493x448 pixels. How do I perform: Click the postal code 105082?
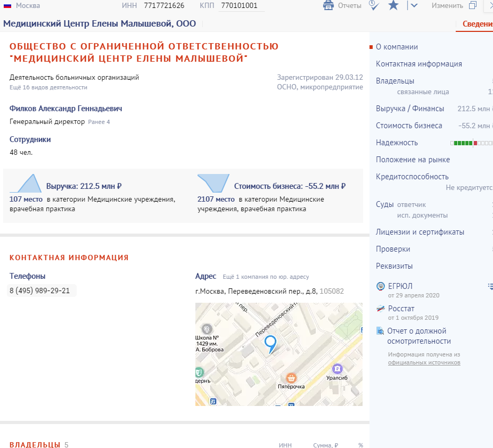click(332, 291)
